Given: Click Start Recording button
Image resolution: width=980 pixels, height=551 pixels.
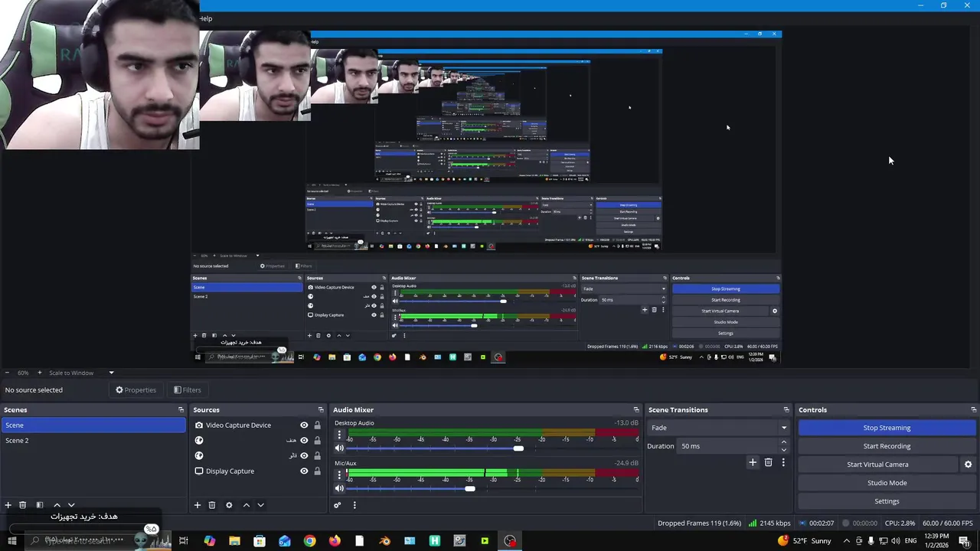Looking at the screenshot, I should pos(887,446).
